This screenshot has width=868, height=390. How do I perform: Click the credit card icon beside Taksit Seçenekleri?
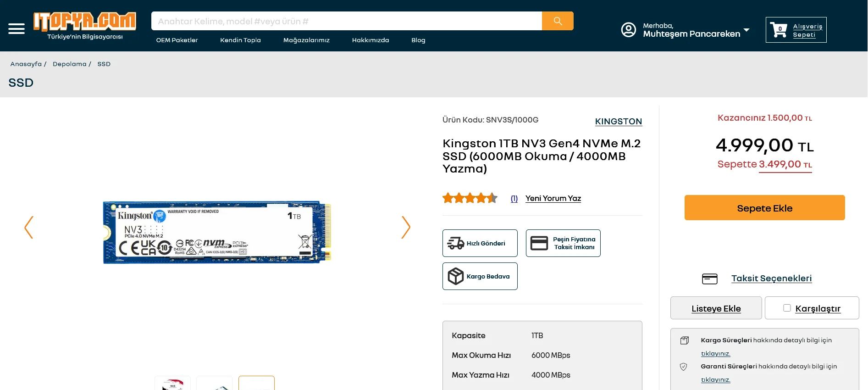[710, 279]
